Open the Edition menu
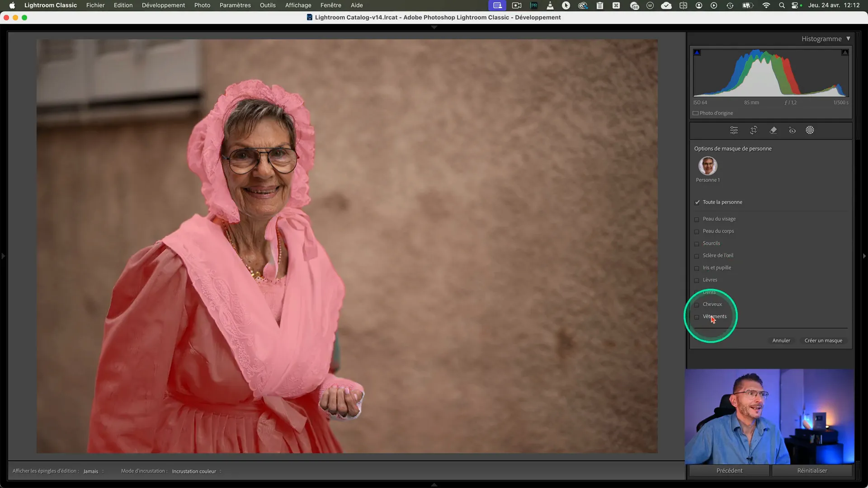868x488 pixels. (x=123, y=5)
